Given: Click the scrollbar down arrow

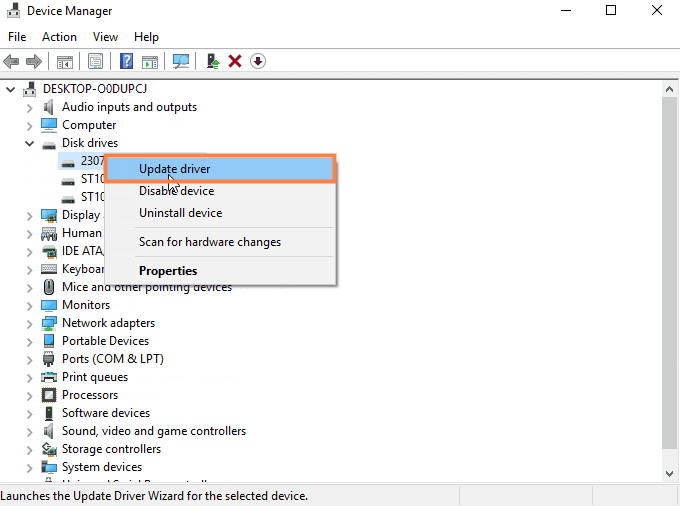Looking at the screenshot, I should pyautogui.click(x=669, y=474).
